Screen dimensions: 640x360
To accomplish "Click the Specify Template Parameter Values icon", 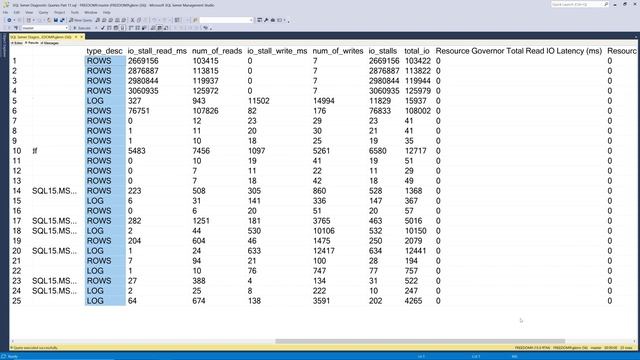I will [x=206, y=28].
